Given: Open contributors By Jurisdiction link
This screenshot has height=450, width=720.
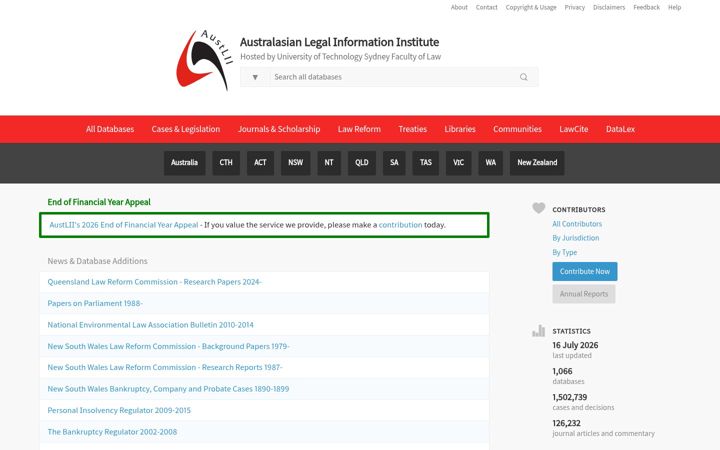Looking at the screenshot, I should coord(575,238).
